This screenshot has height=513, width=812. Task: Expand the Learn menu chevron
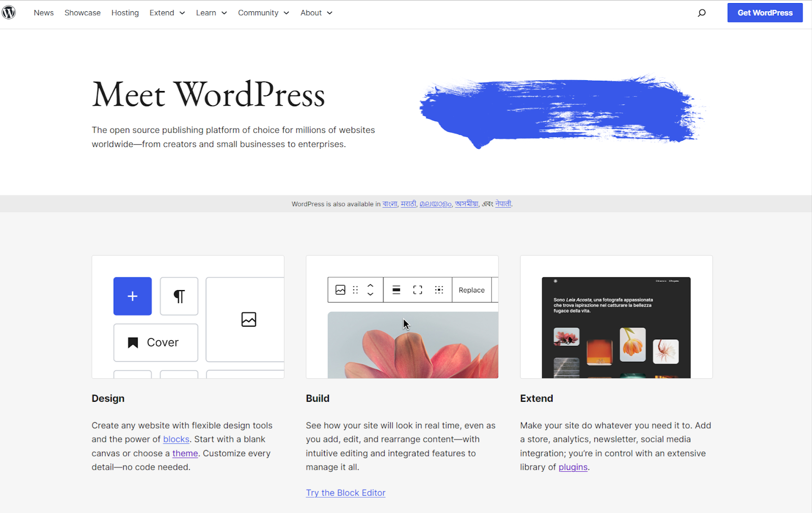tap(224, 13)
